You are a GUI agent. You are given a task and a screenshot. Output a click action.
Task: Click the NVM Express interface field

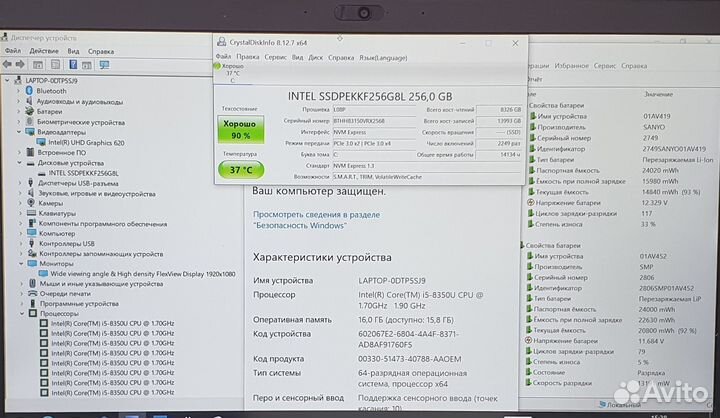click(374, 132)
